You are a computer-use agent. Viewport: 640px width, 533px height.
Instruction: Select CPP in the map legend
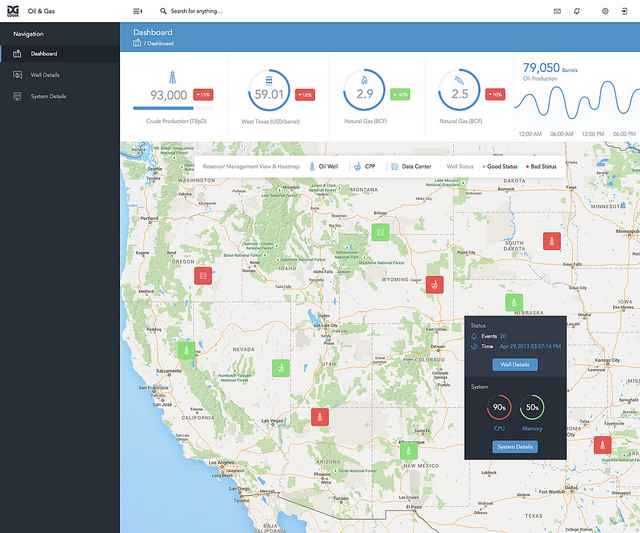pos(364,167)
